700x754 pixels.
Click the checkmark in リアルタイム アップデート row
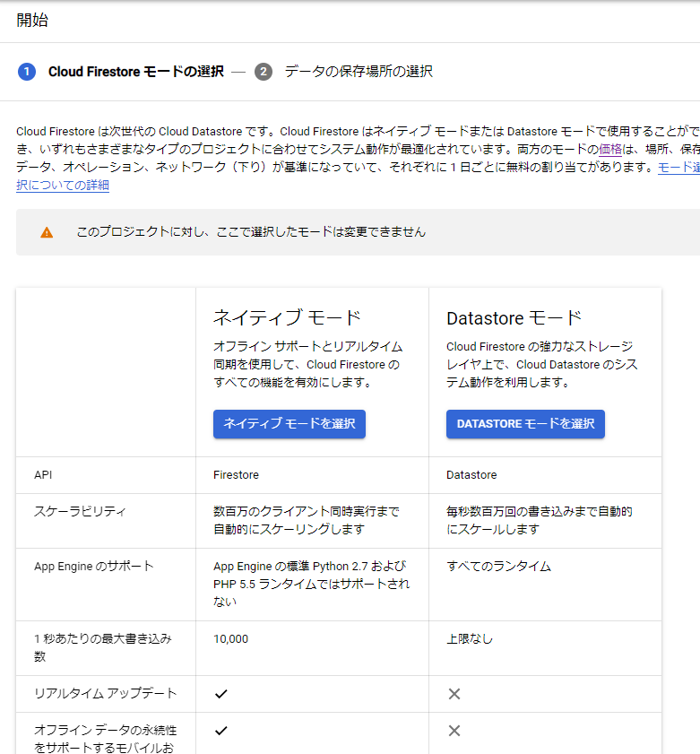(x=221, y=694)
